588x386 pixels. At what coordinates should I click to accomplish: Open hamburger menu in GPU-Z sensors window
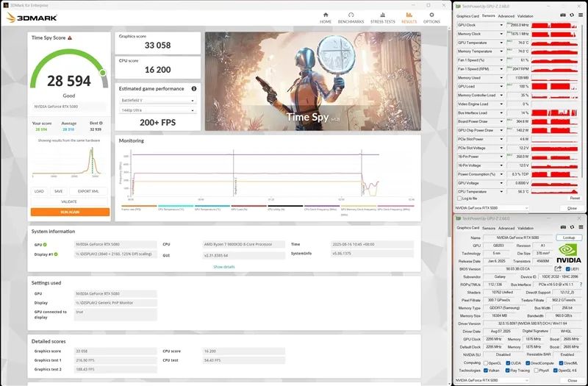click(581, 15)
